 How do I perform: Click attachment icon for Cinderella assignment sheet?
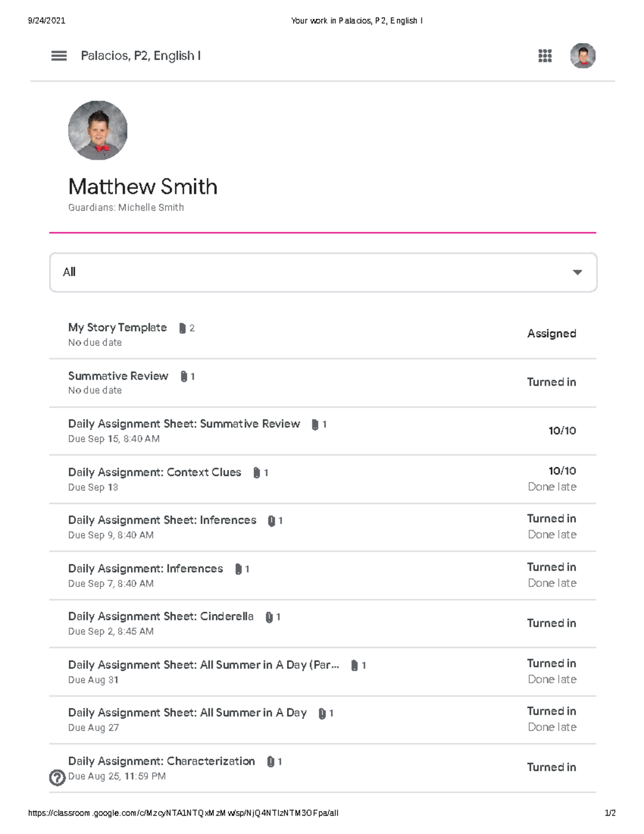pyautogui.click(x=269, y=617)
